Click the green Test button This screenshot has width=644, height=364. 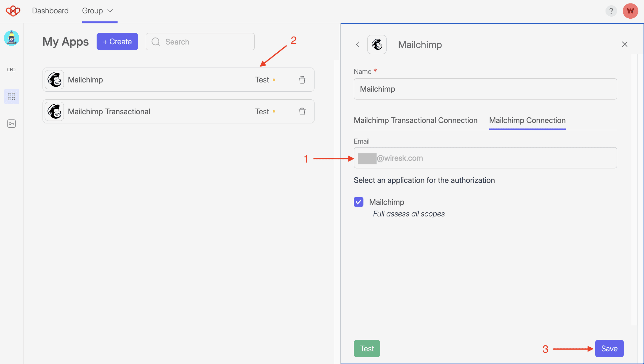coord(367,349)
